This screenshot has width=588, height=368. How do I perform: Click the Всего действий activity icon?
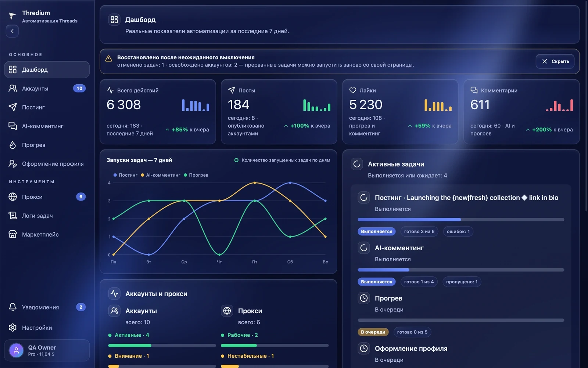click(x=110, y=90)
